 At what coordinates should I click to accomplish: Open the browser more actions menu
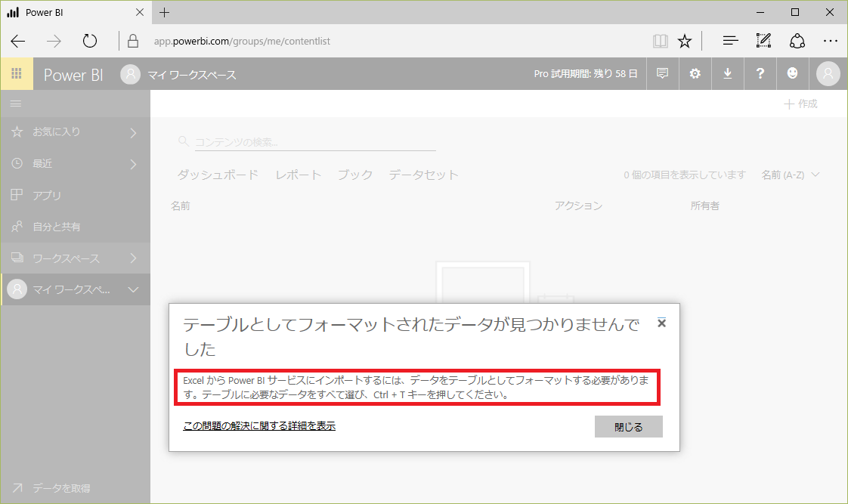pyautogui.click(x=830, y=41)
